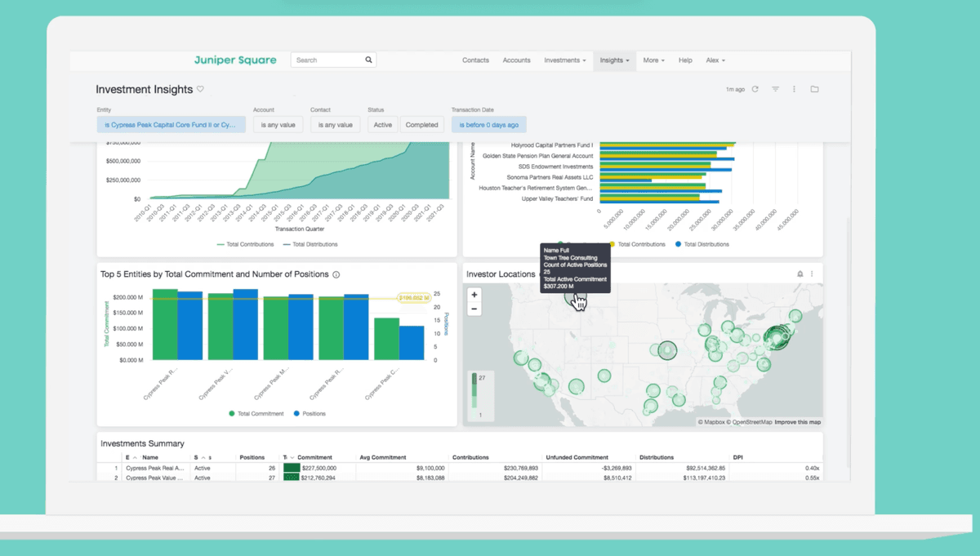
Task: Open the Accounts navigation item
Action: click(x=516, y=60)
